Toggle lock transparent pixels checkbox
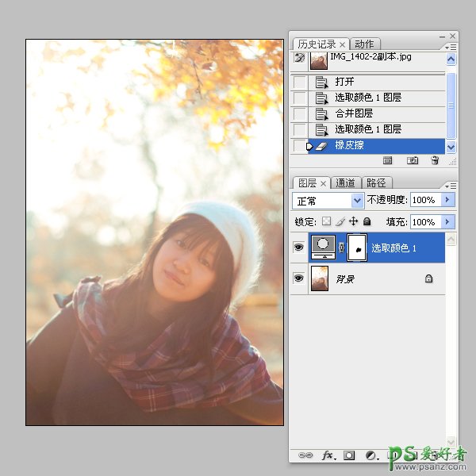 pyautogui.click(x=325, y=222)
